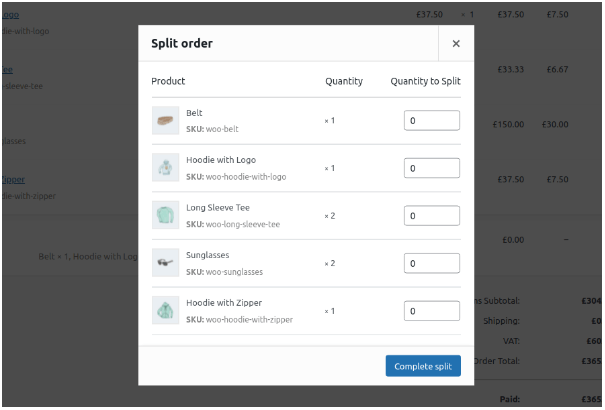Image resolution: width=605 pixels, height=410 pixels.
Task: Focus Hoodie with Zipper split quantity field
Action: [431, 311]
